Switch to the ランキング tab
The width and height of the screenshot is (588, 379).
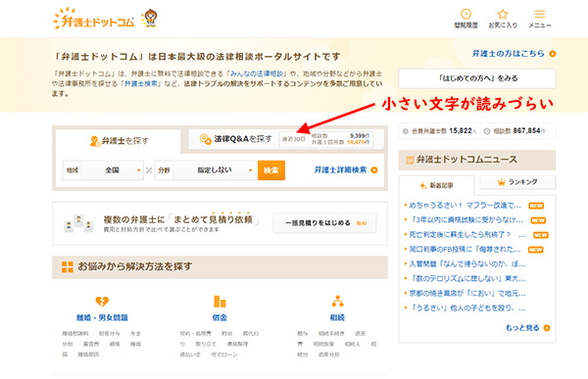[x=517, y=182]
